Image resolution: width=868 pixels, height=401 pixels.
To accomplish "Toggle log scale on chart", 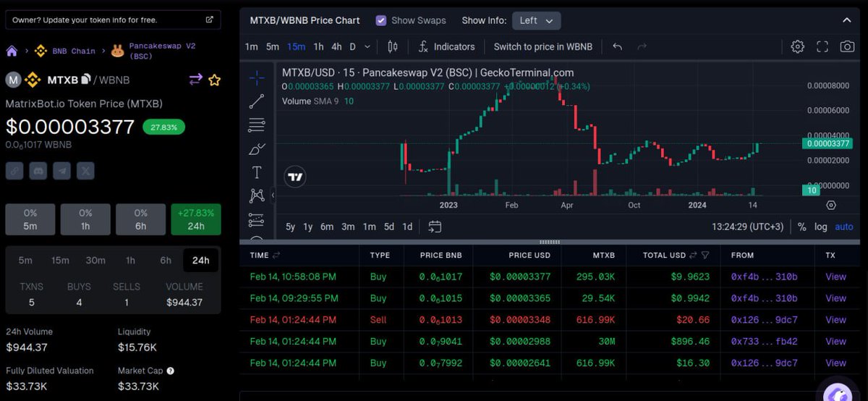I will [x=821, y=227].
